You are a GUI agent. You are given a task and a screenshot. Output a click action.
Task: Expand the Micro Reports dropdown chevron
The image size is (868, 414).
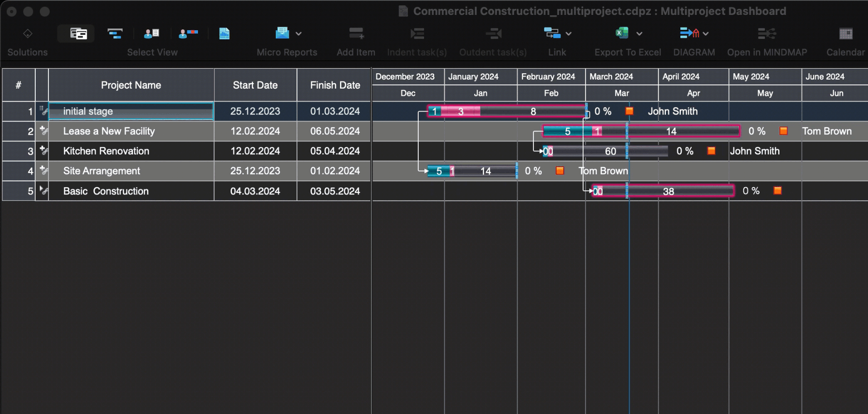(298, 33)
